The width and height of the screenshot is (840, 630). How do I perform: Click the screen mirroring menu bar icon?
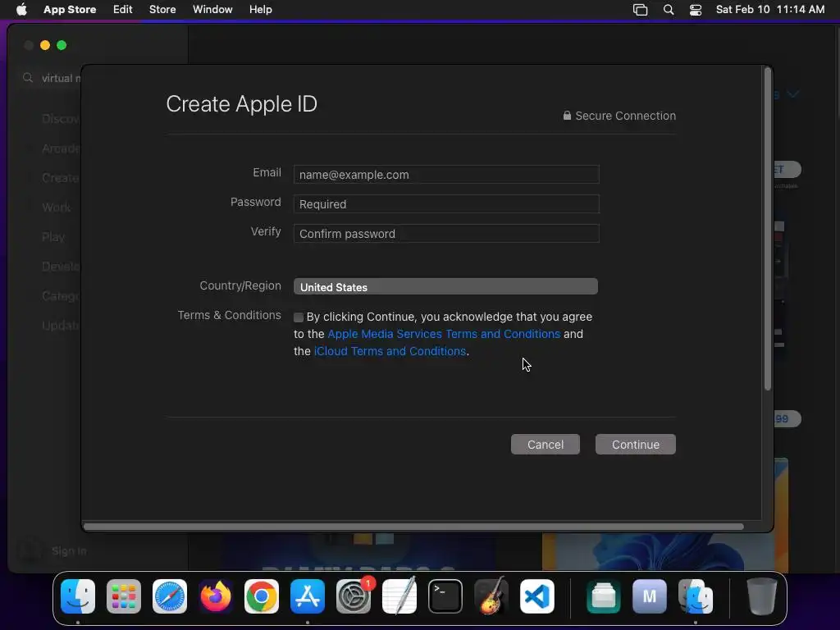640,10
